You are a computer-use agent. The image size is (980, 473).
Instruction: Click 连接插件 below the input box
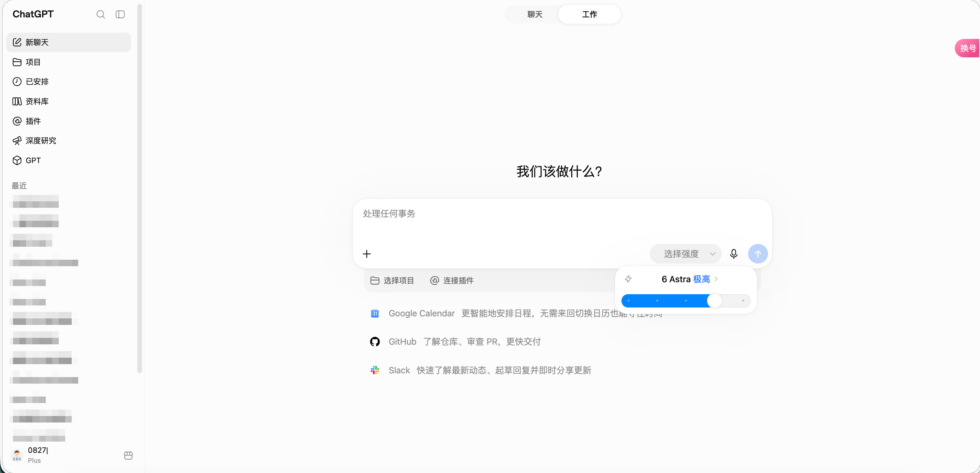[451, 281]
